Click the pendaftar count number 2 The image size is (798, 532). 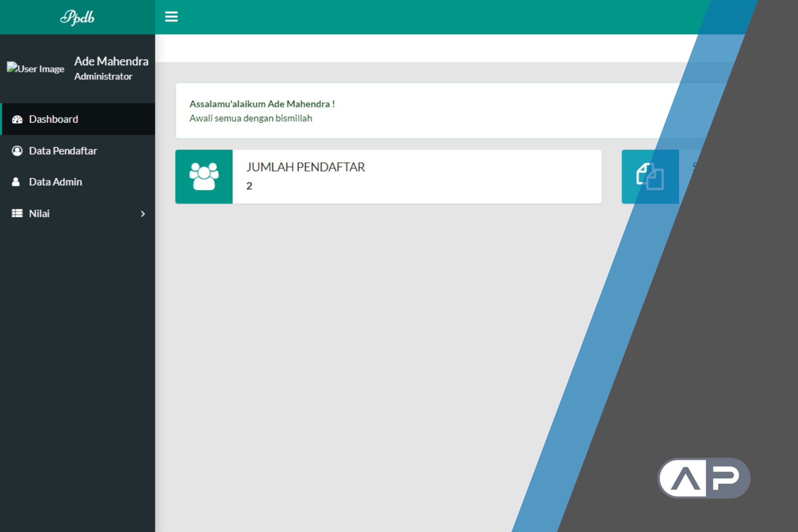[249, 186]
